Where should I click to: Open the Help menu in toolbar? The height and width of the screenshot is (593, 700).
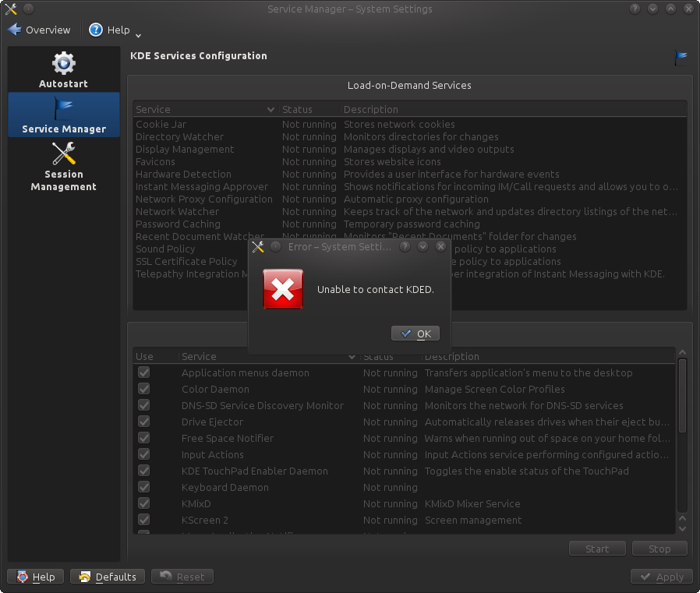tap(109, 30)
